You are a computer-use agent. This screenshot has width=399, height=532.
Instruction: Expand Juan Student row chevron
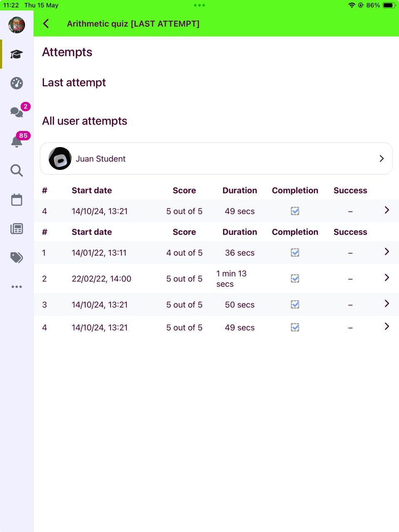pos(382,158)
